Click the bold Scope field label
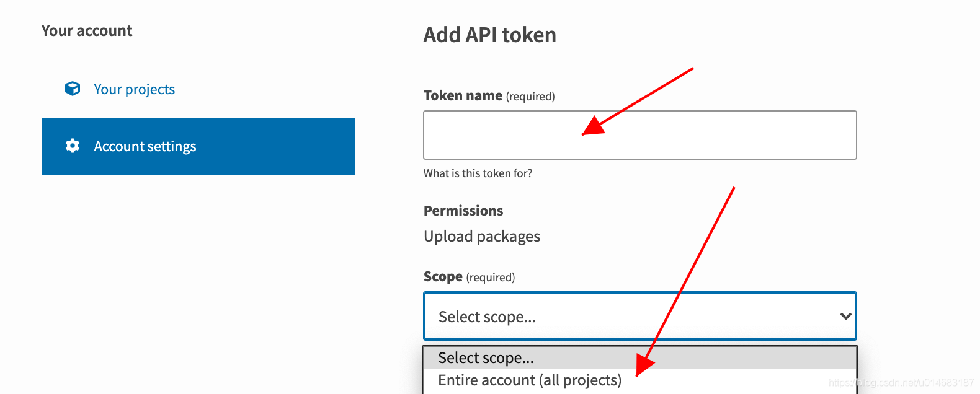The width and height of the screenshot is (980, 394). tap(443, 277)
